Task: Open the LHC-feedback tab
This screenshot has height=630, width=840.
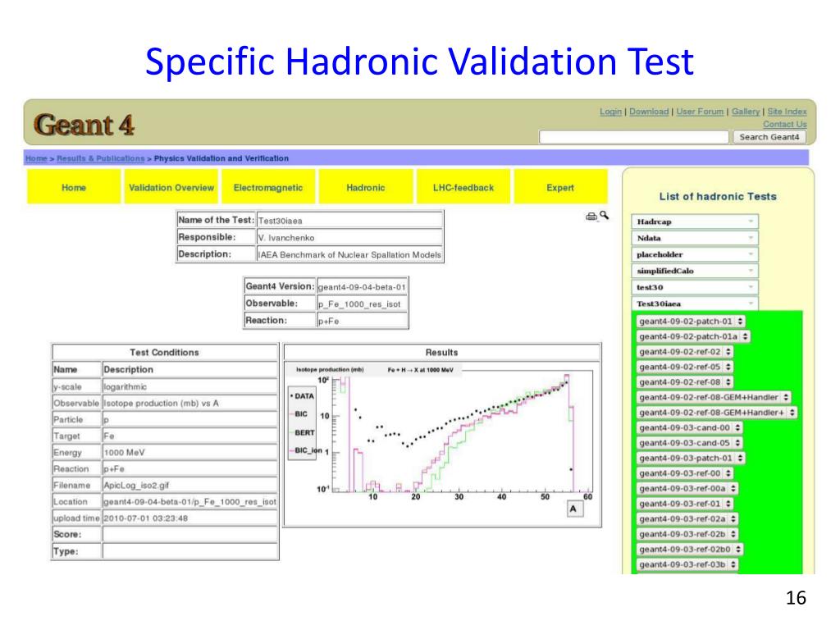Action: (463, 188)
